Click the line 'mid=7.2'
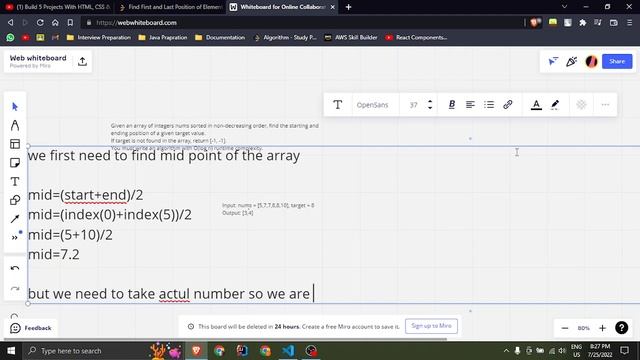 (x=54, y=254)
